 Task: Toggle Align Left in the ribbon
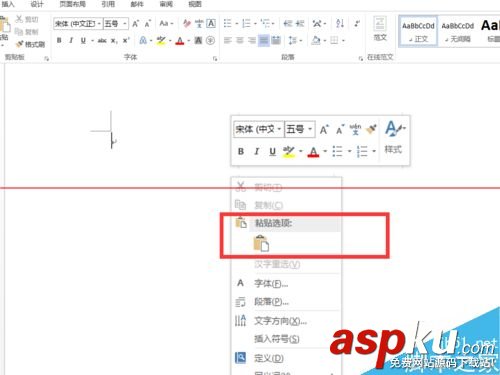[228, 41]
